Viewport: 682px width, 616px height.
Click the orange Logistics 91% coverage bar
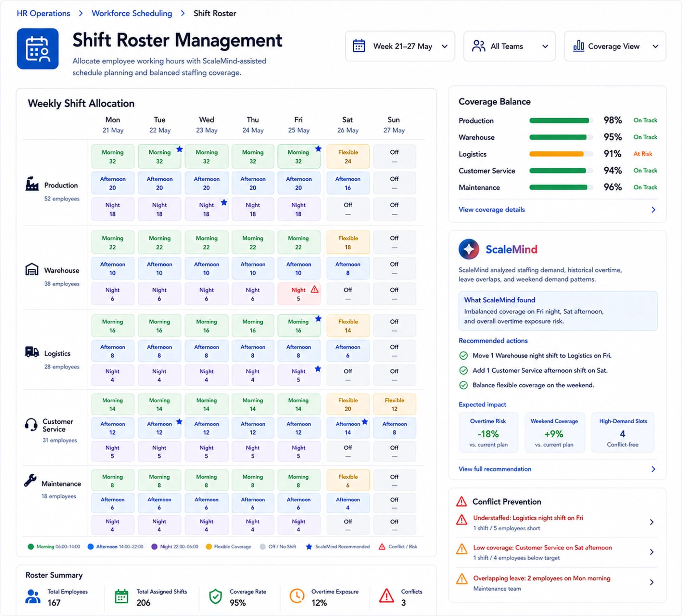tap(561, 154)
